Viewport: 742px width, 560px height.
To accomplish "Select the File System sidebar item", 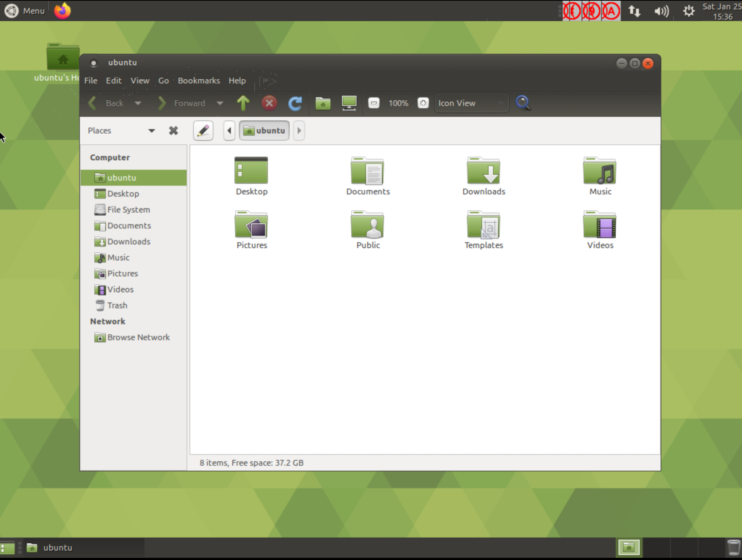I will coord(129,209).
